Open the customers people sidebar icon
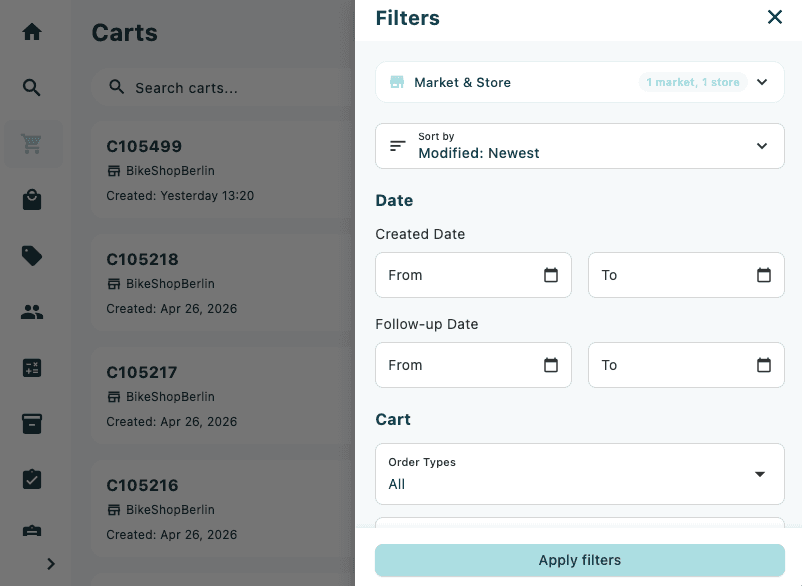Image resolution: width=802 pixels, height=586 pixels. coord(32,312)
